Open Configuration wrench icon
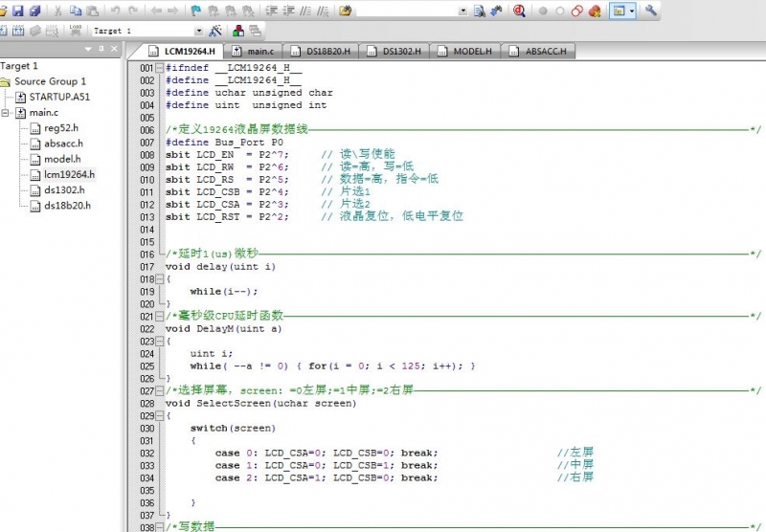The height and width of the screenshot is (532, 766). click(x=651, y=11)
